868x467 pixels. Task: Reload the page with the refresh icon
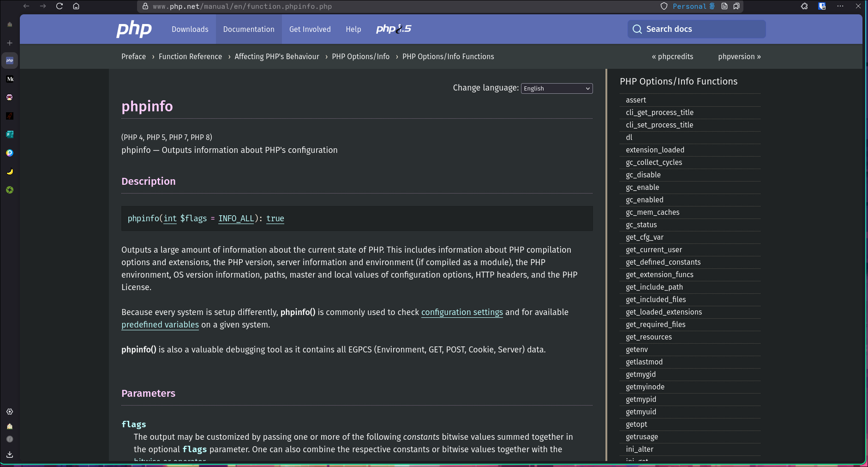tap(60, 6)
